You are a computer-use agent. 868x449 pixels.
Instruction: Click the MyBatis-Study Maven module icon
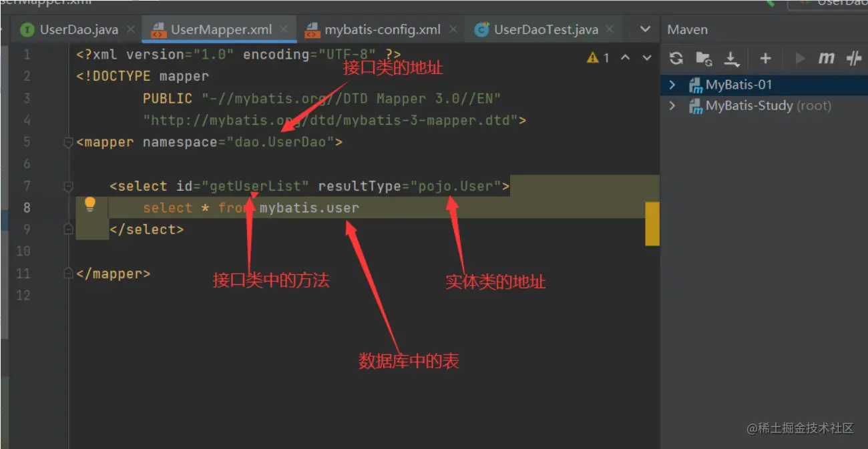[x=696, y=106]
